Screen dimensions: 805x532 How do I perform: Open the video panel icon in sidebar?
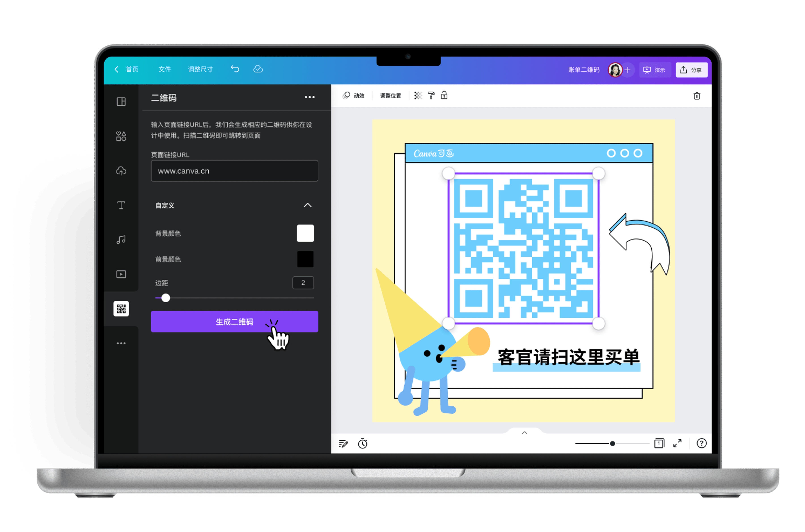coord(121,274)
